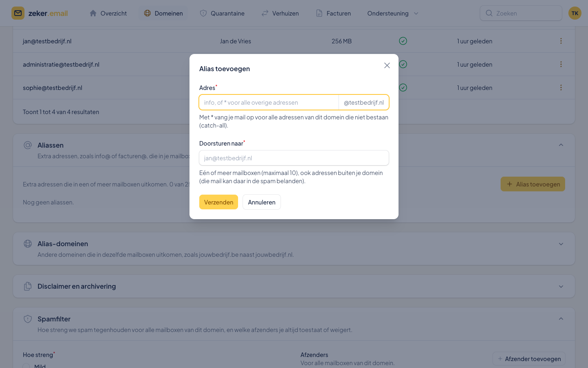This screenshot has width=588, height=368.
Task: Open the Ondersteuning dropdown menu
Action: pyautogui.click(x=393, y=13)
